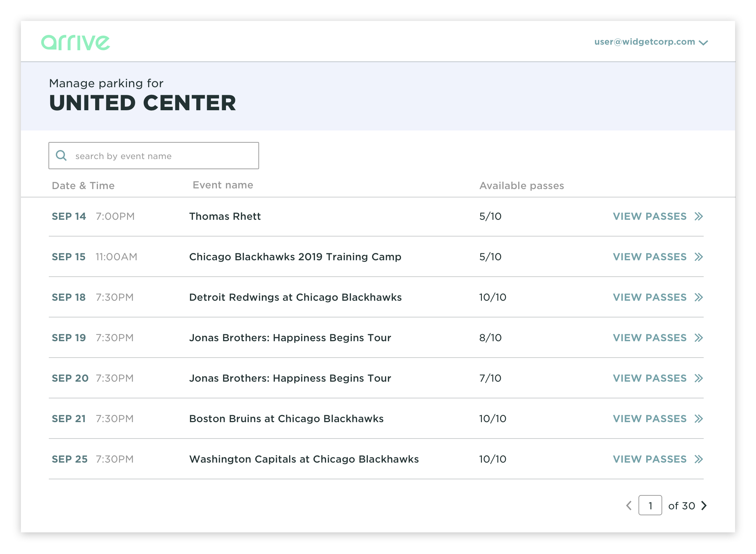Click the UNITED CENTER heading
Viewport: 756px width, 554px height.
(x=143, y=103)
